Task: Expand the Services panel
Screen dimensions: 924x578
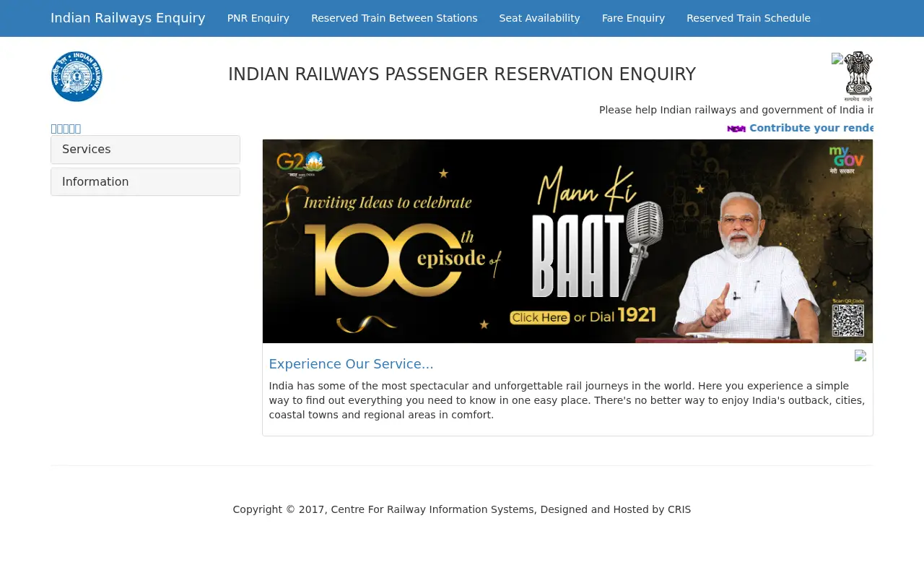Action: [145, 150]
